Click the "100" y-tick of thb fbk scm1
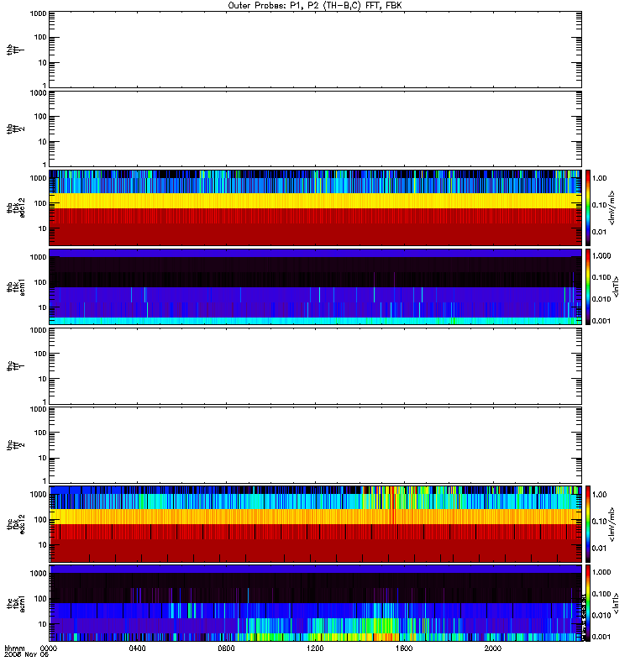Viewport: 630px width, 672px height. (x=40, y=282)
